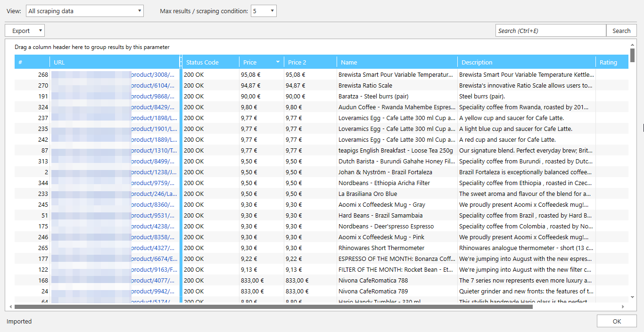644x332 pixels.
Task: Select the Nivona CafeRomatica 788 cell
Action: [x=397, y=280]
